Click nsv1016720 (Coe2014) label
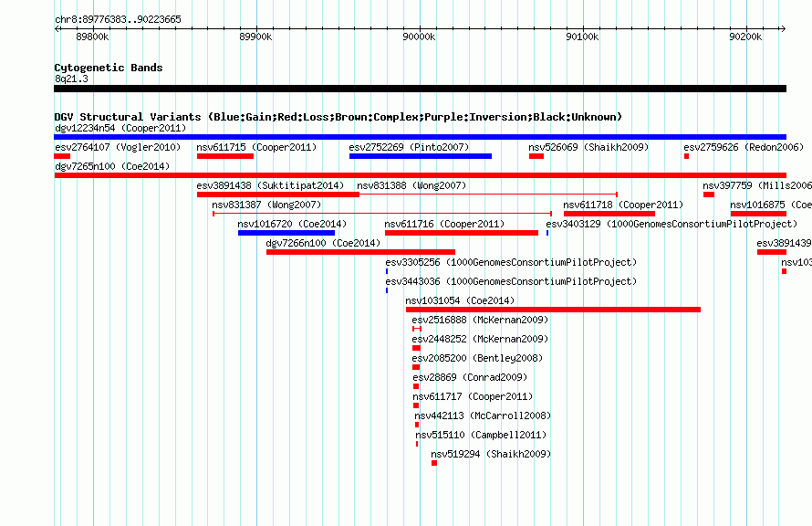 [x=292, y=224]
